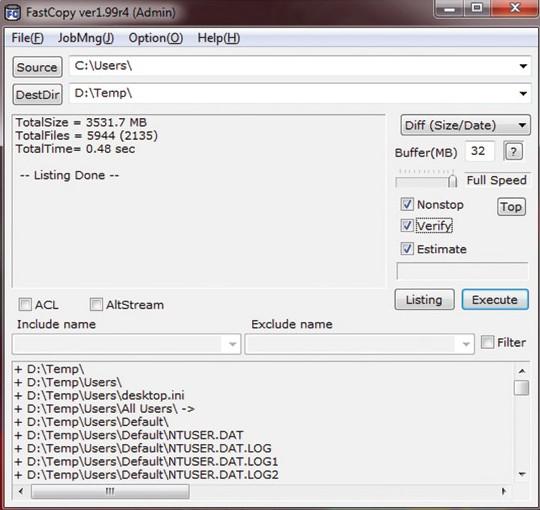Click the Execute button

495,300
